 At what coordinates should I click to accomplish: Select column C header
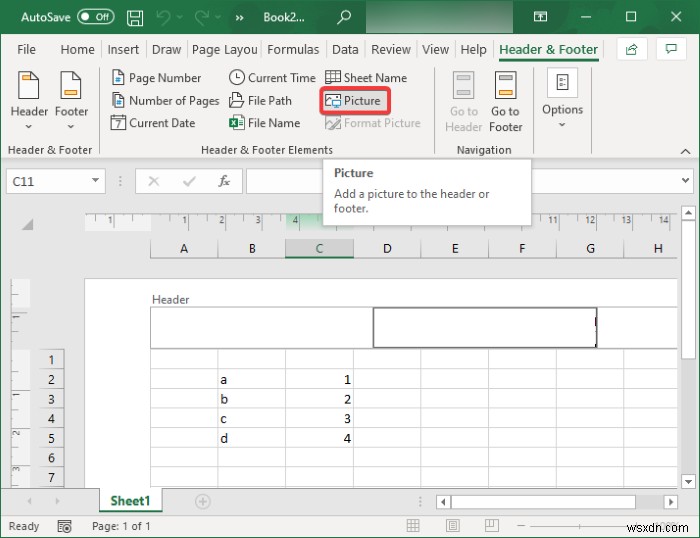[319, 249]
